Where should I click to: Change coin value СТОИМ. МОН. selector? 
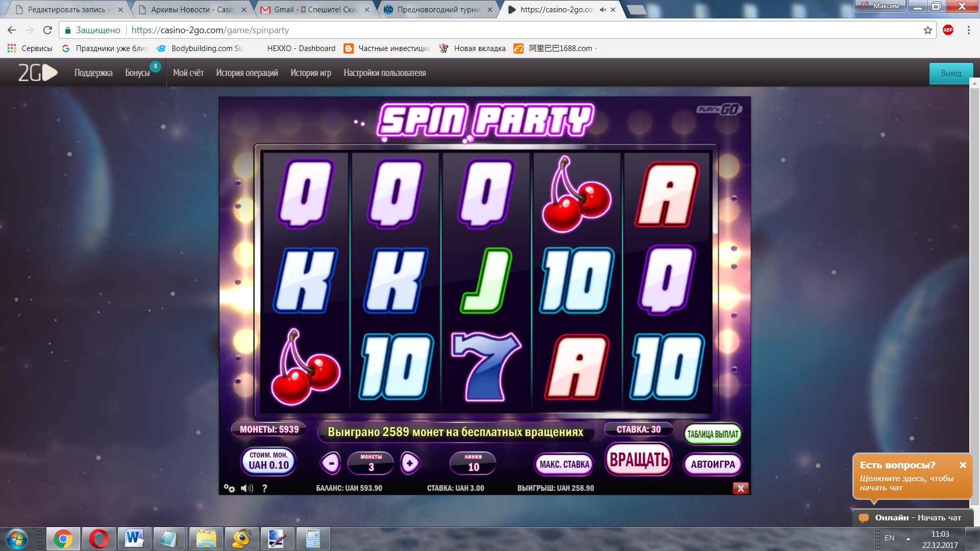coord(268,461)
